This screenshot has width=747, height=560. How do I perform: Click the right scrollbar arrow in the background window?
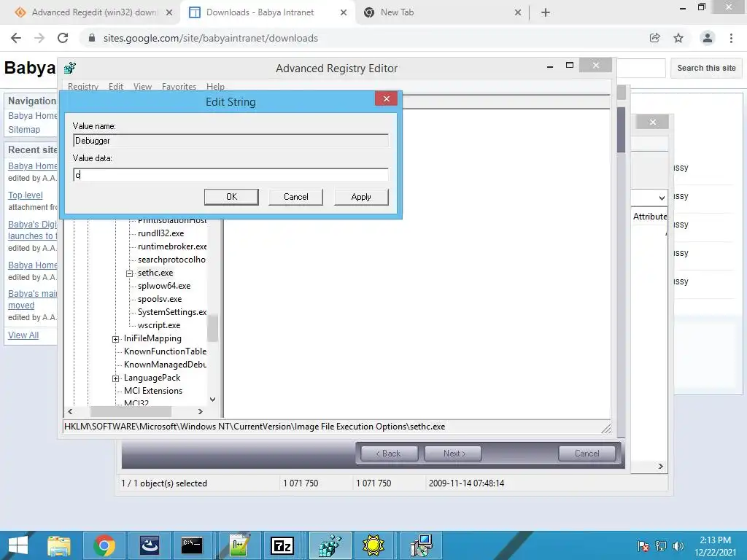pyautogui.click(x=661, y=466)
